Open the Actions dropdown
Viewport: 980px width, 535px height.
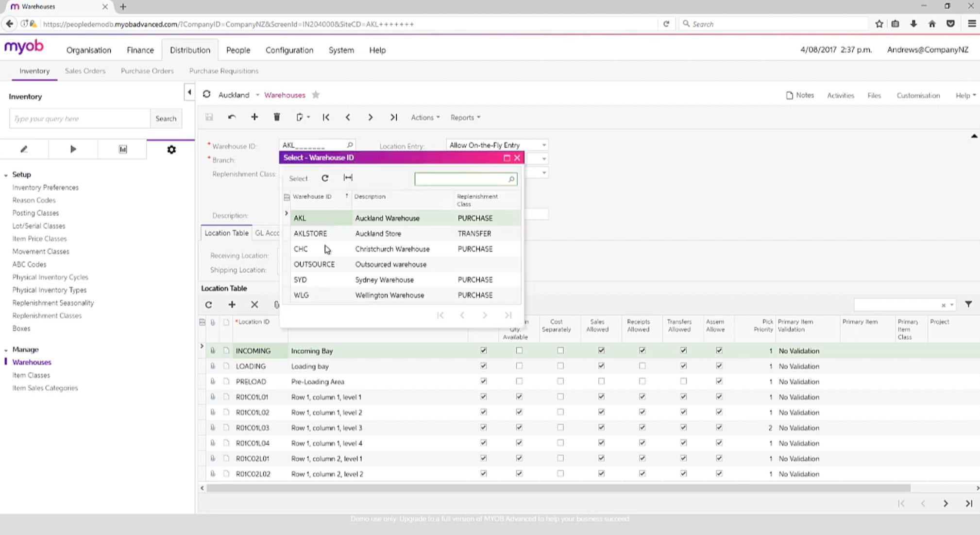[x=423, y=117]
